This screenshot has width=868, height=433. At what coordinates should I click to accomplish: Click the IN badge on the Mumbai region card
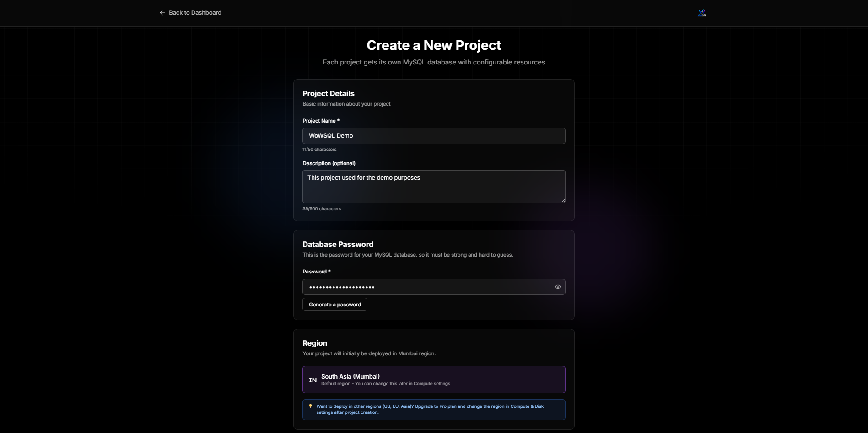[x=313, y=380]
